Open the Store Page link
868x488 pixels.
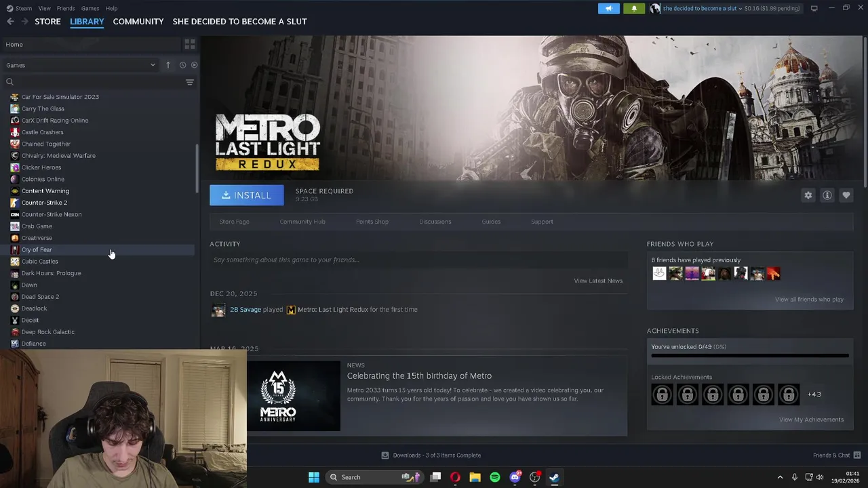(x=234, y=222)
